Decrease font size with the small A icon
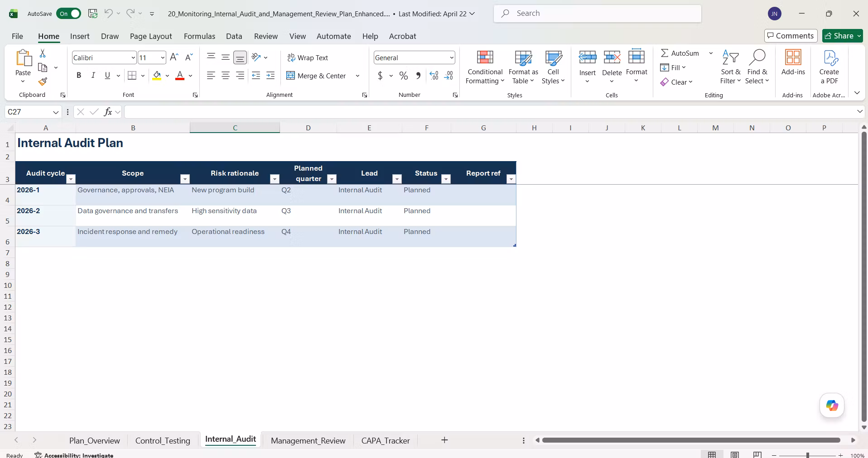 point(189,57)
